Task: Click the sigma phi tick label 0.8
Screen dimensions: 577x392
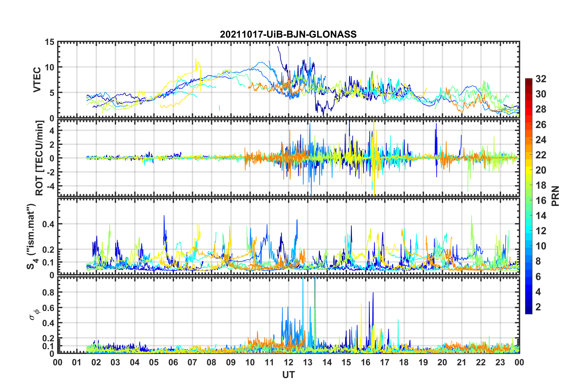Action: pyautogui.click(x=48, y=292)
